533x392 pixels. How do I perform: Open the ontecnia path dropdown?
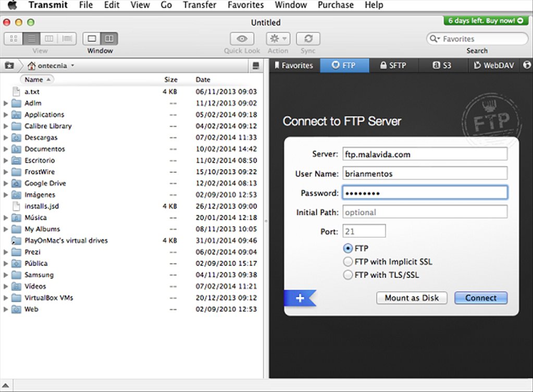51,66
